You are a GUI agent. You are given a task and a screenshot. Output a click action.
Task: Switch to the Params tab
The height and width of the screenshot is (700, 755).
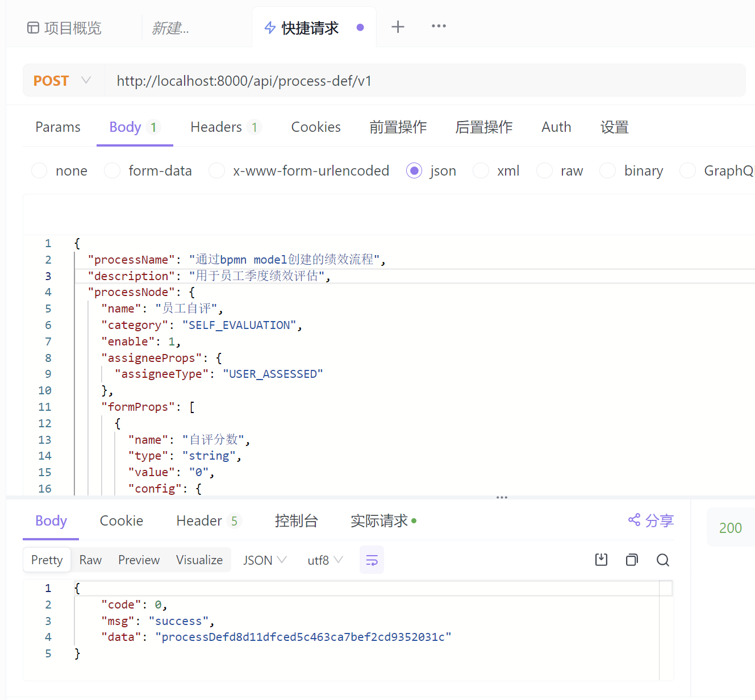58,127
